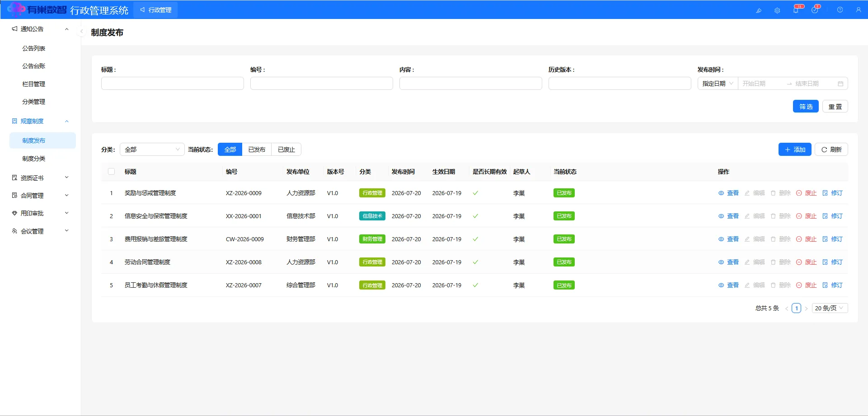The width and height of the screenshot is (868, 416).
Task: Select the 已废止 status filter
Action: [286, 150]
